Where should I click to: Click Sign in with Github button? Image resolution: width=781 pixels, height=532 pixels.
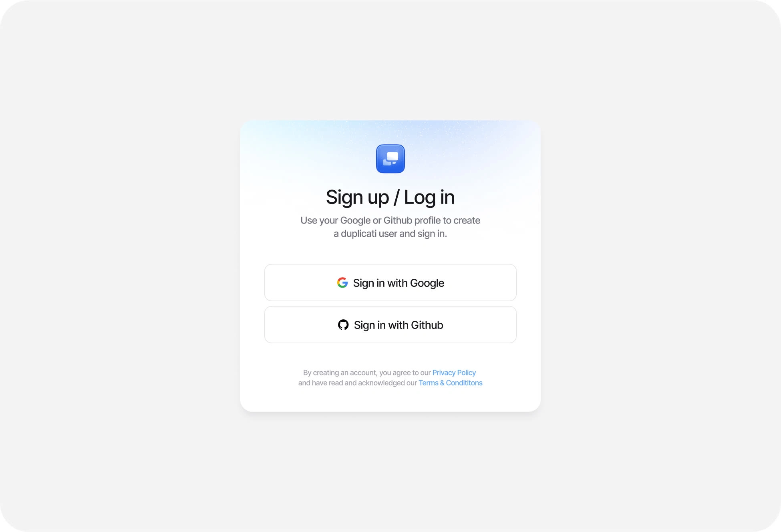click(x=390, y=325)
